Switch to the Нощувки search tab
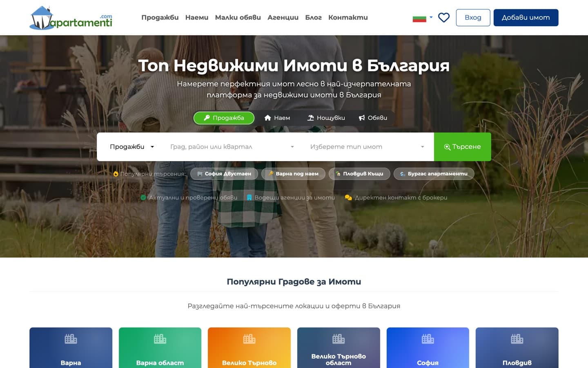This screenshot has width=588, height=368. (x=326, y=118)
